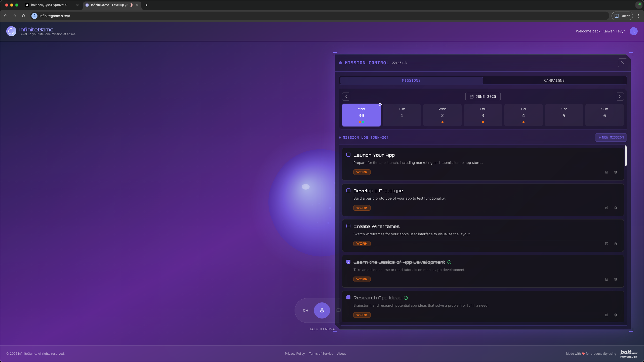Click the New Mission button

point(611,138)
